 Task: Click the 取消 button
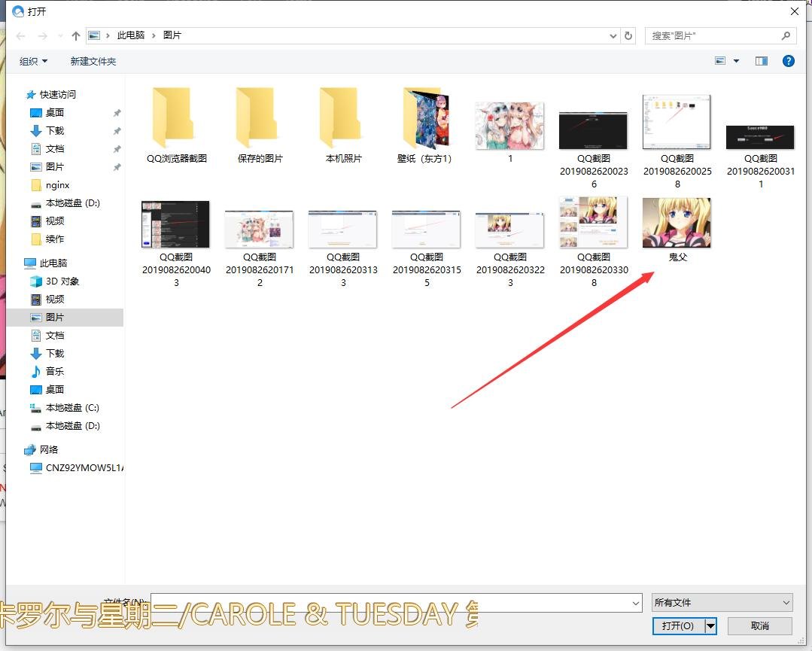click(x=759, y=626)
